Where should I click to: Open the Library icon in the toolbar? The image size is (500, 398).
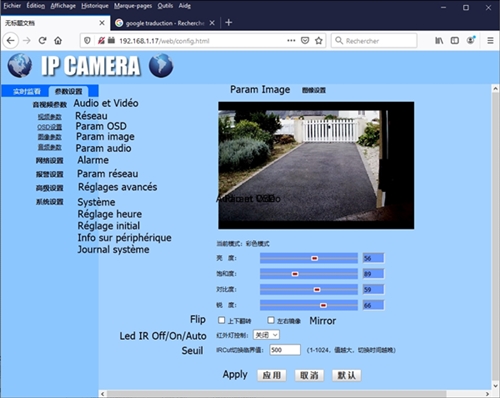tap(439, 40)
